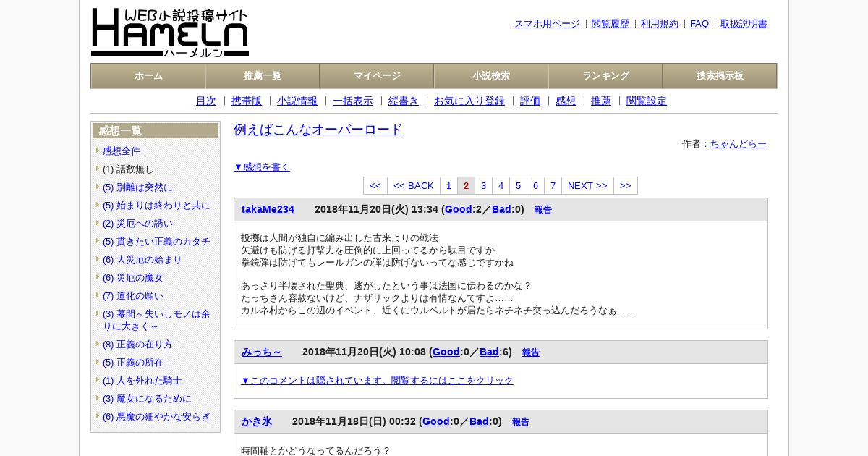Viewport: 868px width, 456px height.
Task: Open the ランキング navigation tab
Action: (x=605, y=76)
